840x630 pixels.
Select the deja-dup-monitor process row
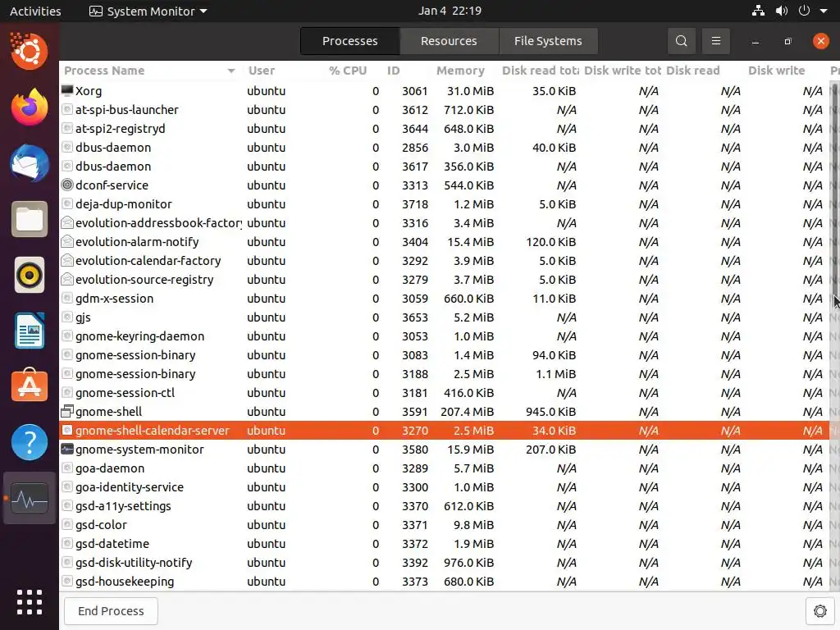[444, 204]
